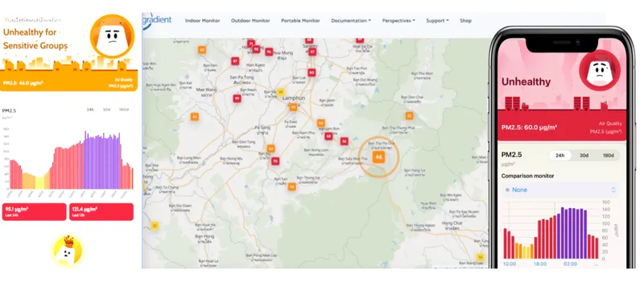The height and width of the screenshot is (291, 644).
Task: Expand the Perspectives dropdown menu
Action: pyautogui.click(x=398, y=20)
